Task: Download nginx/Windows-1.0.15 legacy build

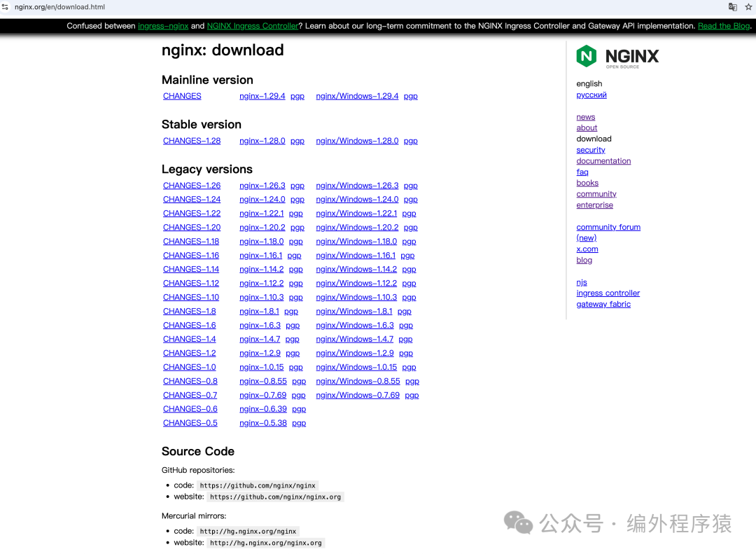Action: (x=356, y=368)
